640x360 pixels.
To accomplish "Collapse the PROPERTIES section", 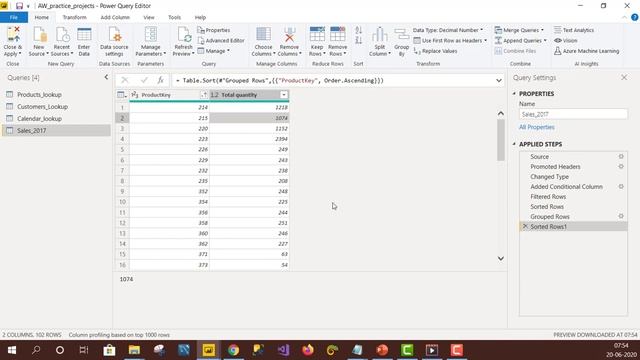I will tap(514, 93).
